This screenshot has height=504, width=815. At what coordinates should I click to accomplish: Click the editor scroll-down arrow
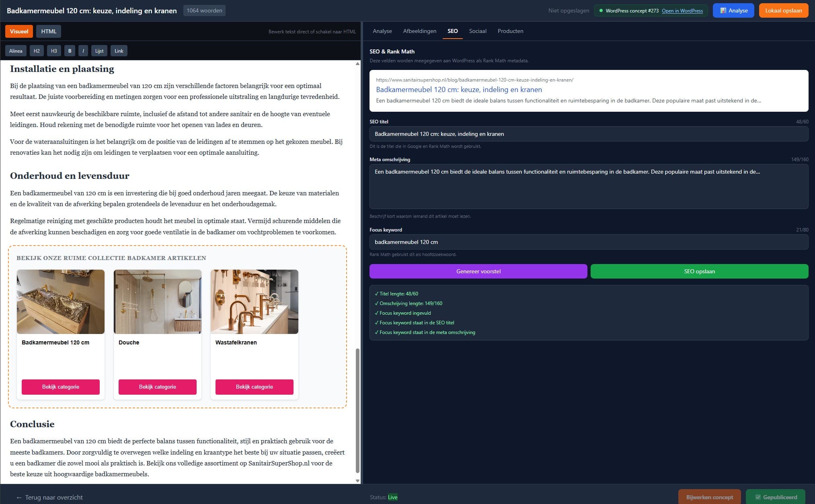point(357,481)
